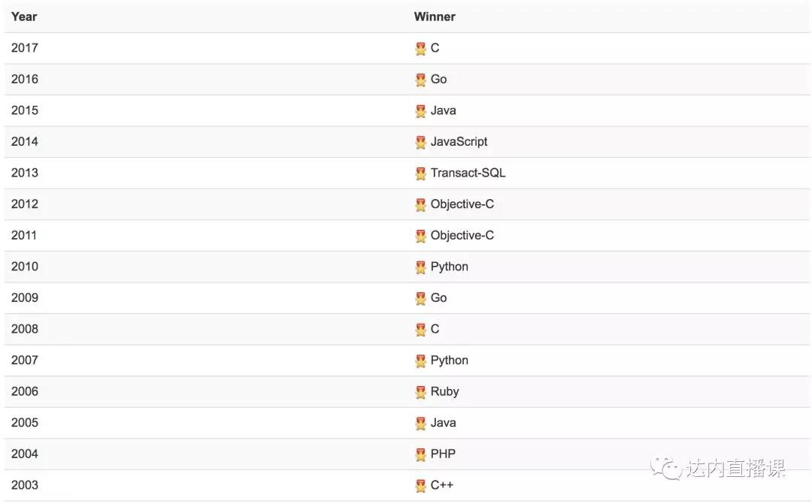
Task: Click the medal icon beside JavaScript
Action: click(x=420, y=142)
